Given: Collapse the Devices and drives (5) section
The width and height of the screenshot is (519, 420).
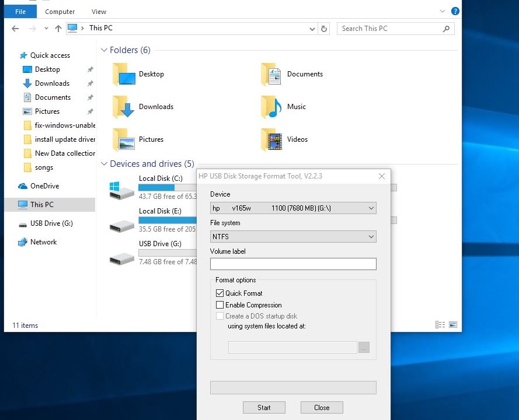Looking at the screenshot, I should tap(104, 164).
